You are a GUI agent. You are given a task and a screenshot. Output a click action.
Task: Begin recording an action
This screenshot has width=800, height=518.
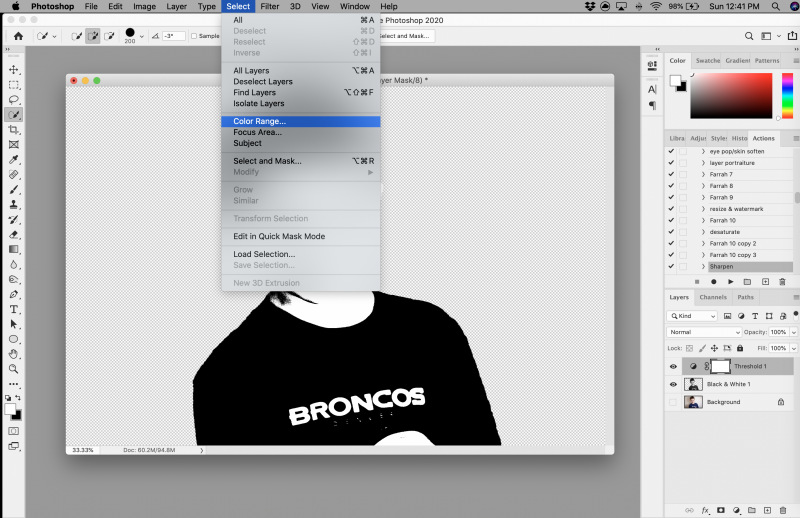click(714, 282)
